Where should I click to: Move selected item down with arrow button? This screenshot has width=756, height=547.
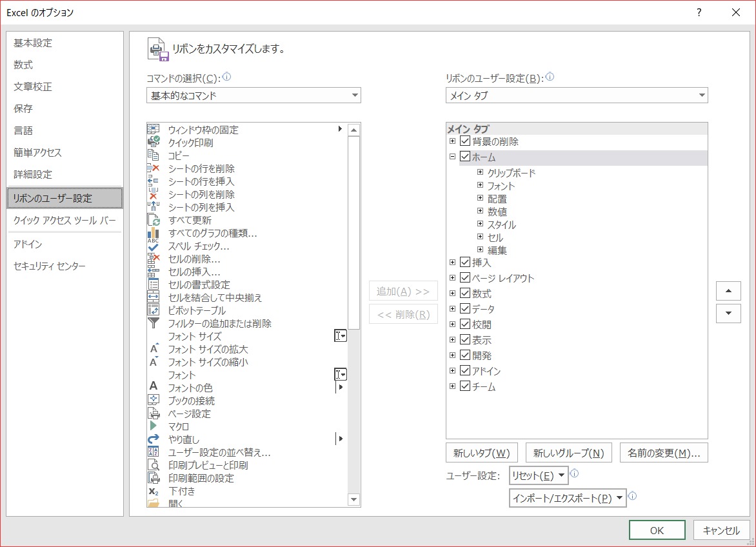(728, 313)
